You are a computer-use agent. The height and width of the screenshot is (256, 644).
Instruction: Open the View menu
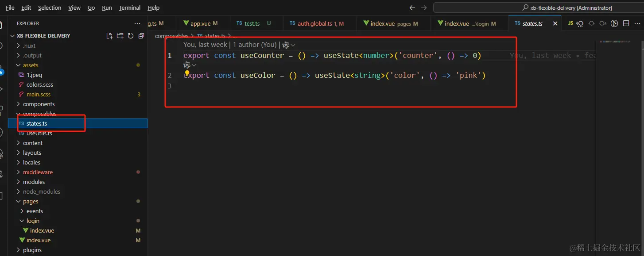click(74, 8)
